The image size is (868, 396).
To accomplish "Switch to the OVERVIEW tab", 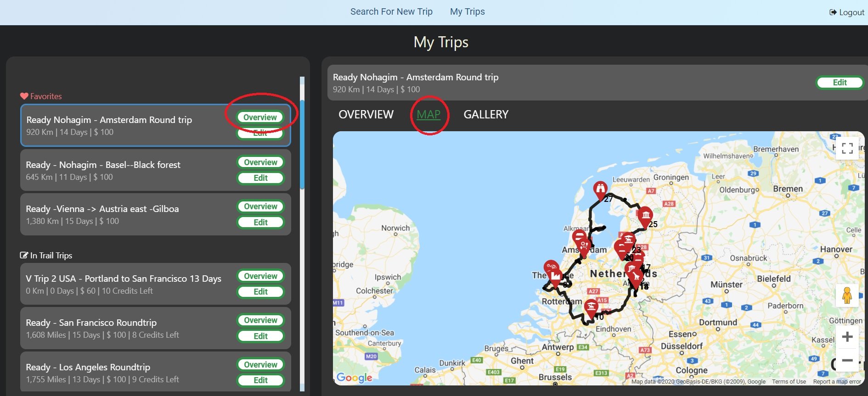I will click(366, 114).
